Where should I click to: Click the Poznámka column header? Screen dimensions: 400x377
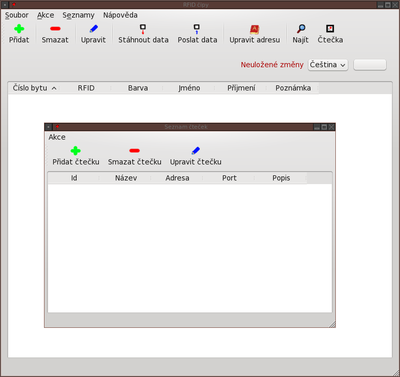point(293,88)
